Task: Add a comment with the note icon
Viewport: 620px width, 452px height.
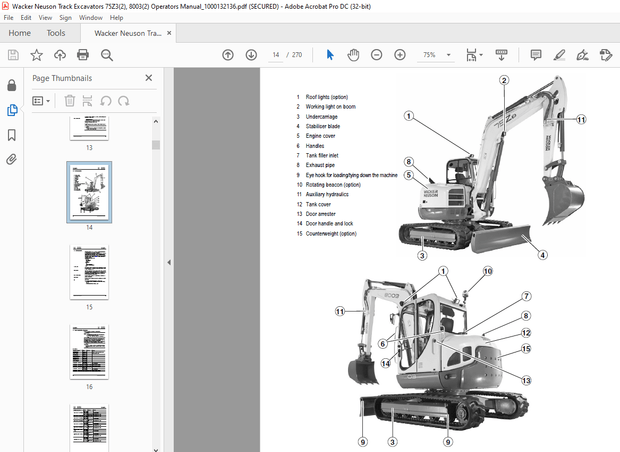Action: tap(536, 55)
